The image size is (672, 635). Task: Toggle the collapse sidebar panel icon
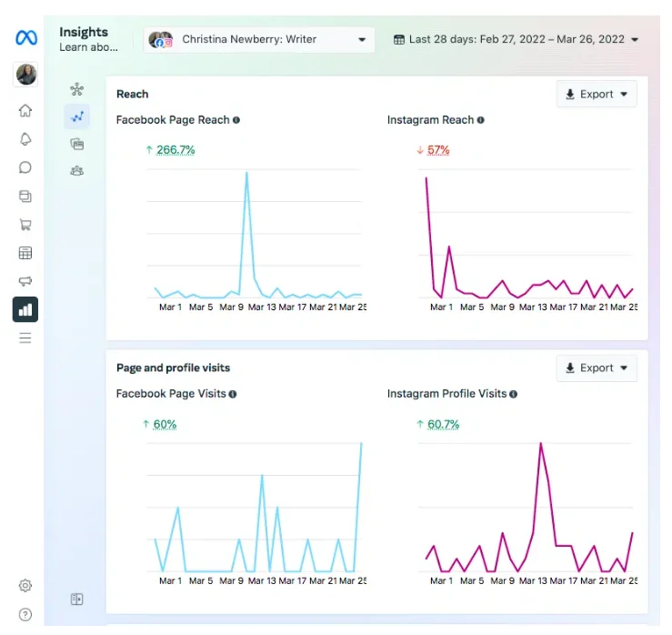click(x=77, y=599)
